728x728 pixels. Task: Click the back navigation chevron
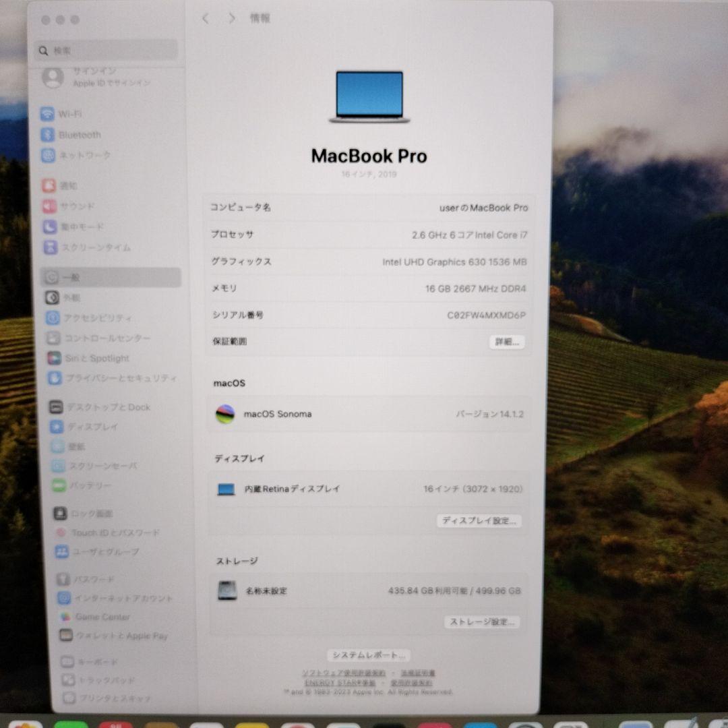[205, 19]
